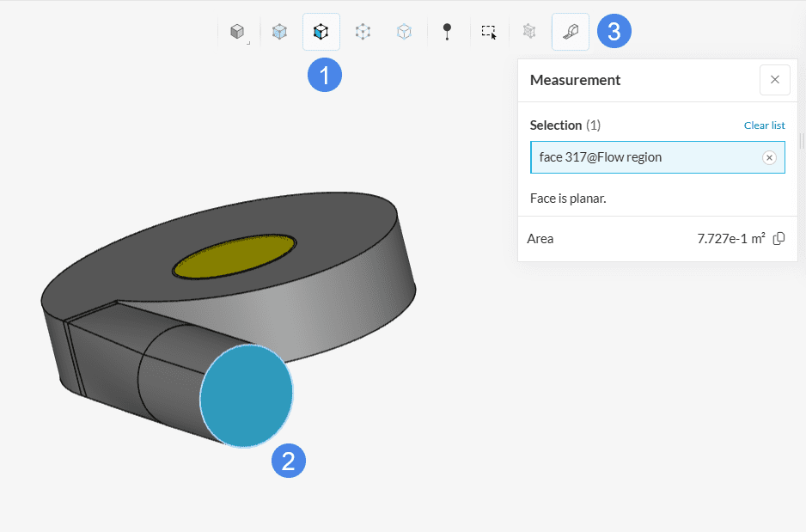Select the face selection mode icon
The width and height of the screenshot is (806, 532).
[x=321, y=32]
